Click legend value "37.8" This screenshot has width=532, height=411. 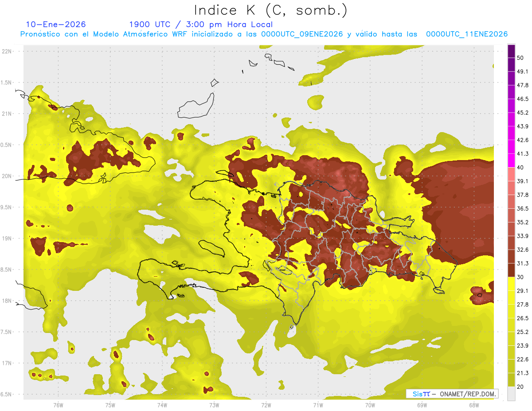tap(523, 195)
